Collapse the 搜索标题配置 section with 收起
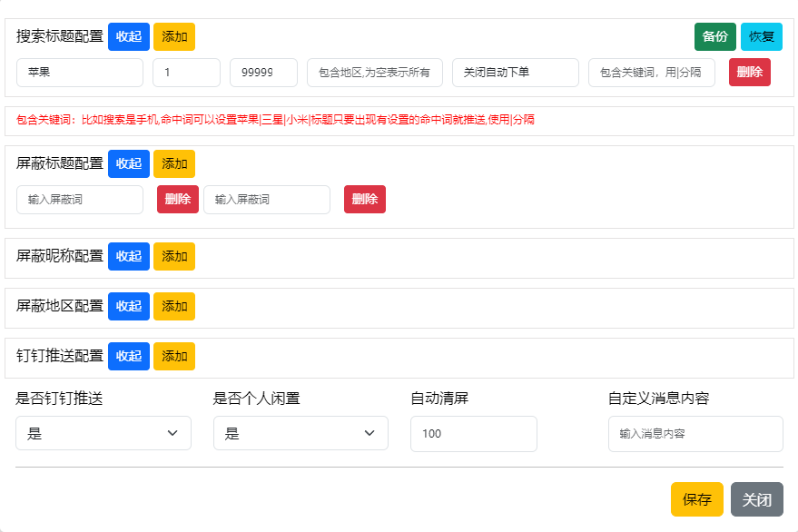This screenshot has width=798, height=532. click(129, 36)
